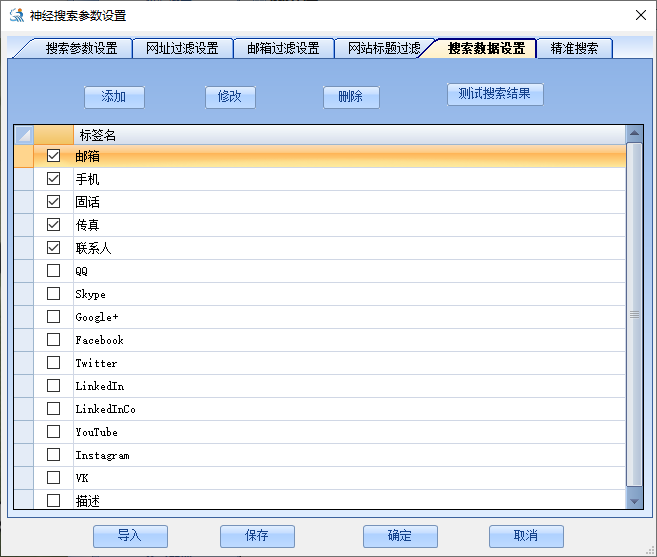
Task: Check the LinkedInCo checkbox
Action: [x=53, y=409]
